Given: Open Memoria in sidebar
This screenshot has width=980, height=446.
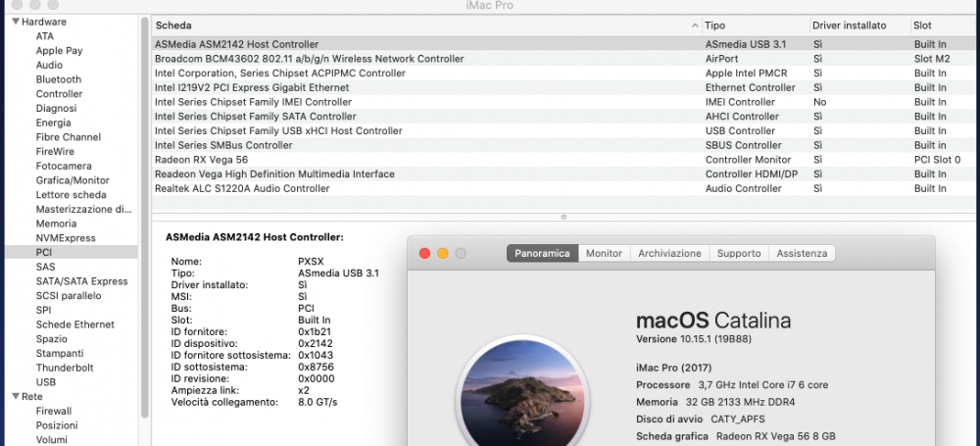Looking at the screenshot, I should (56, 223).
